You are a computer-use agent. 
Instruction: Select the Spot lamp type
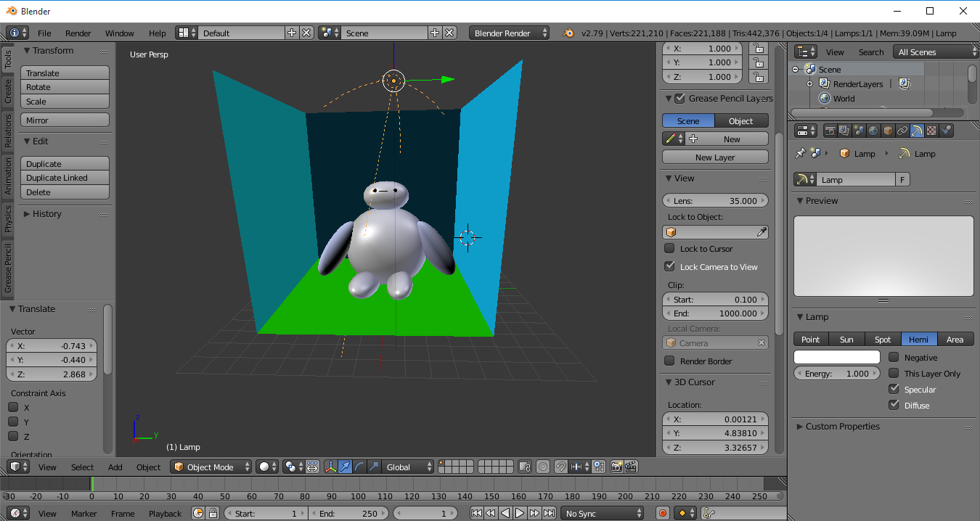pos(883,339)
